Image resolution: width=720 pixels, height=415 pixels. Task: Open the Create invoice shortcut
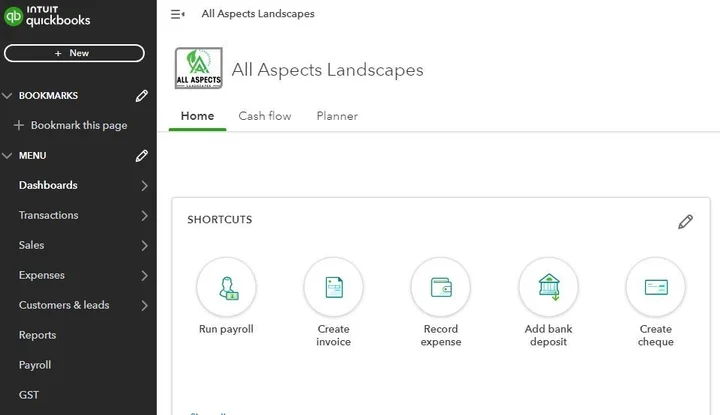pos(333,287)
